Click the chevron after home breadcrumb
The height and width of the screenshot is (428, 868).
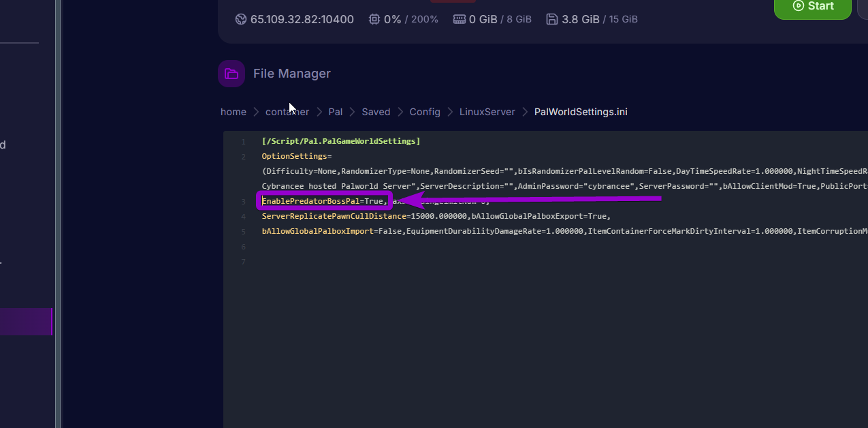[256, 112]
